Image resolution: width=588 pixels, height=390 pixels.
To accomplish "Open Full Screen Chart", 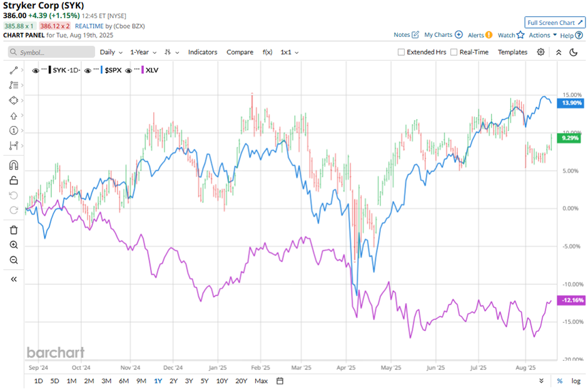I will pos(555,23).
